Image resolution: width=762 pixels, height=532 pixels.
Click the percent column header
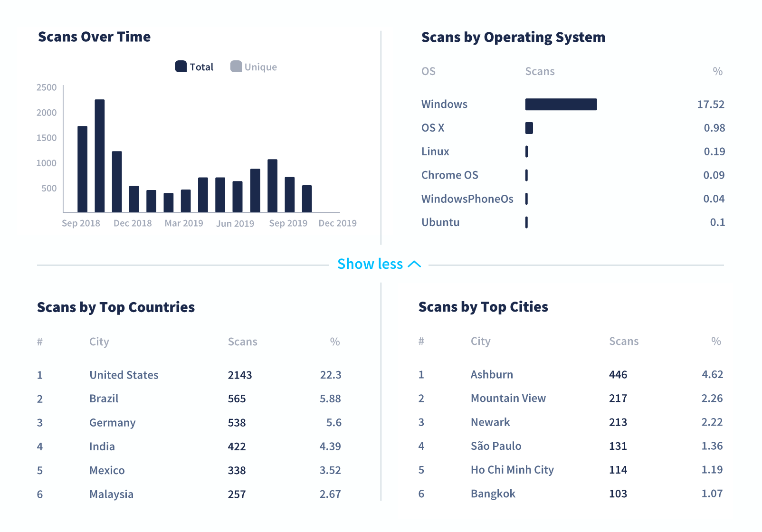coord(334,342)
